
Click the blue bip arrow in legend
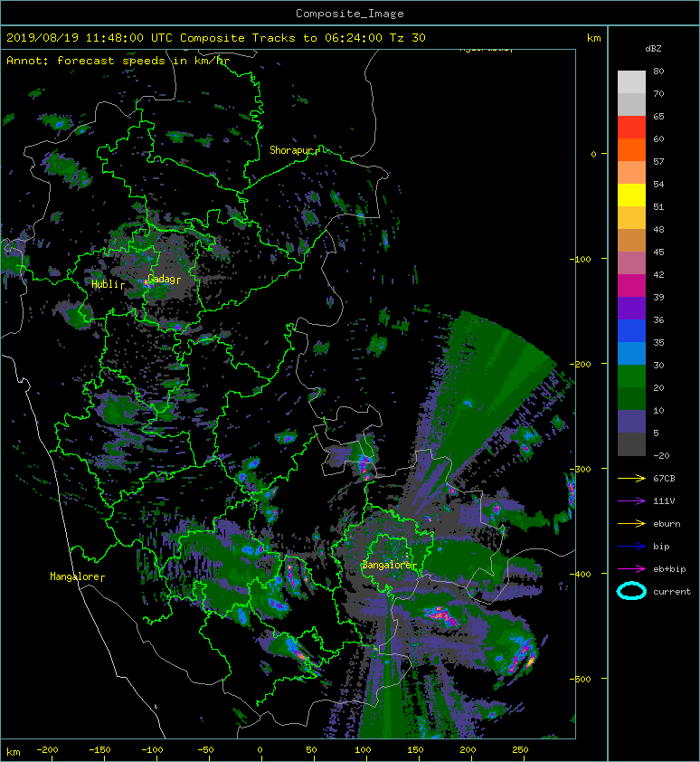point(631,547)
